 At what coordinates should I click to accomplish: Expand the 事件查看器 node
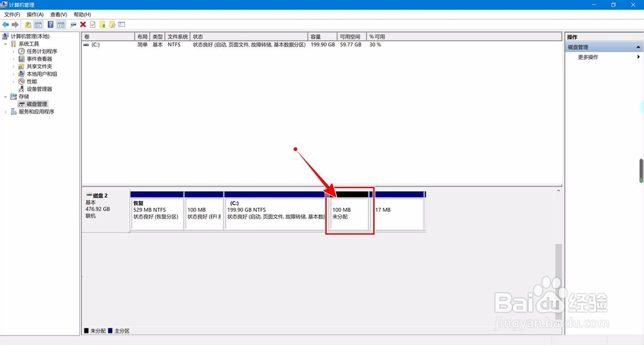13,59
